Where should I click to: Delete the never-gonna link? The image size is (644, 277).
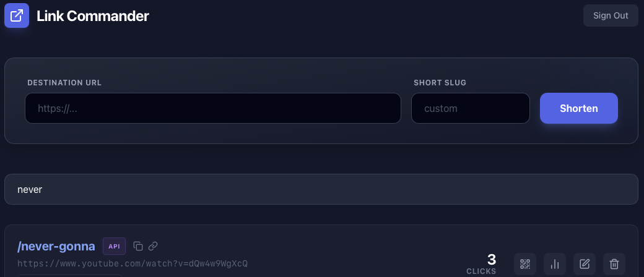tap(614, 264)
